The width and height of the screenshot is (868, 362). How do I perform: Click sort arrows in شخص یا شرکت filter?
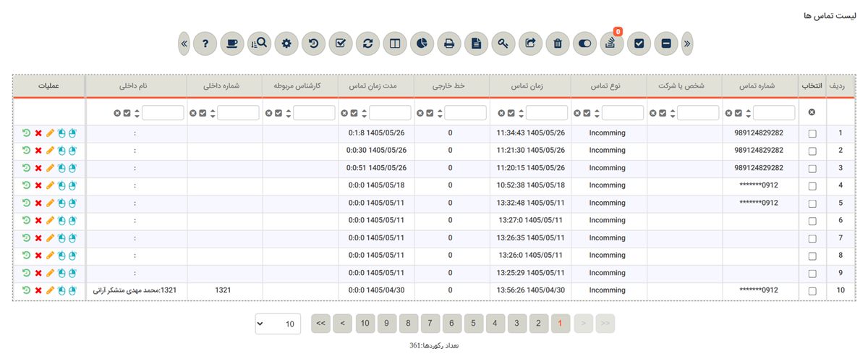tap(672, 113)
